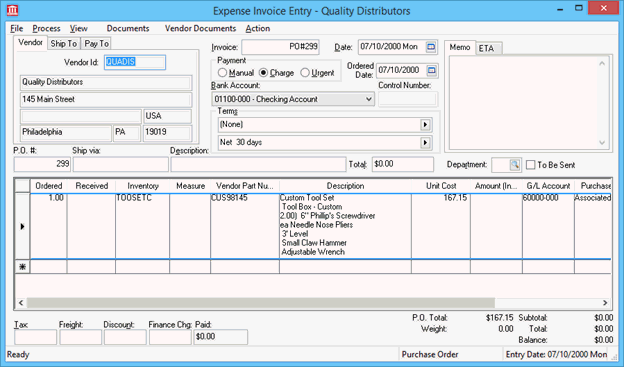Enable the To Be Sent checkbox
Screen dimensions: 624x367
point(530,165)
